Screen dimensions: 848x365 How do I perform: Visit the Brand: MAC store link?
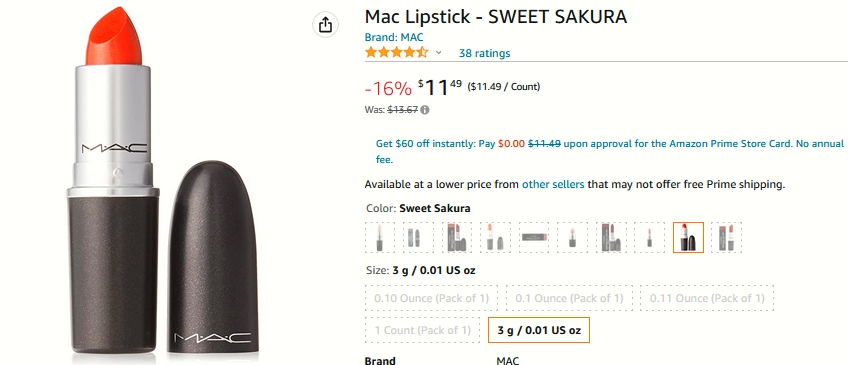(394, 37)
